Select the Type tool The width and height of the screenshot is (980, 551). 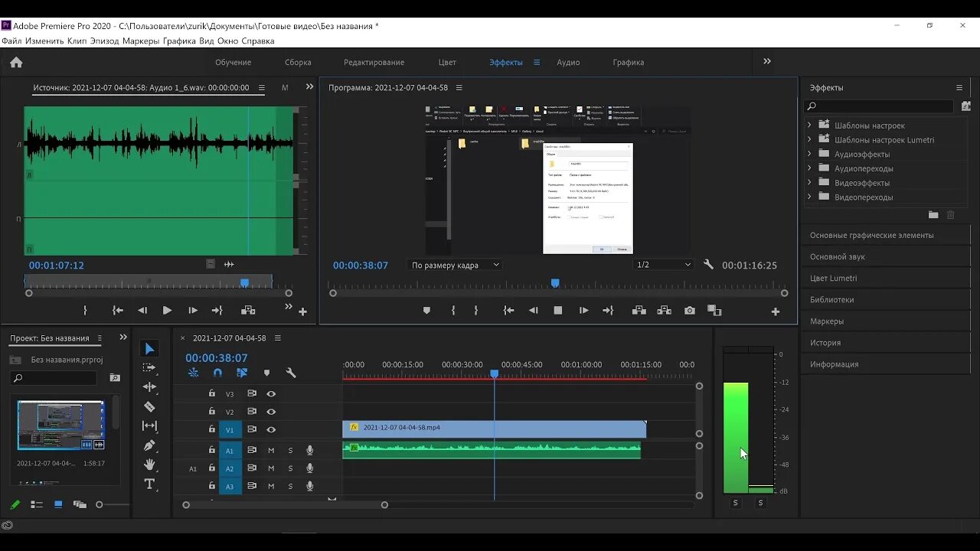[149, 484]
